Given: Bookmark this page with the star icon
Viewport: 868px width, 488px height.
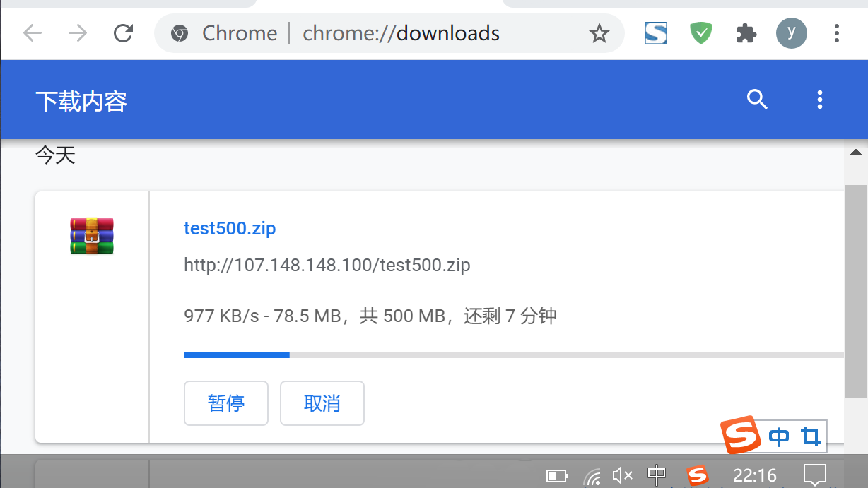Looking at the screenshot, I should [599, 33].
